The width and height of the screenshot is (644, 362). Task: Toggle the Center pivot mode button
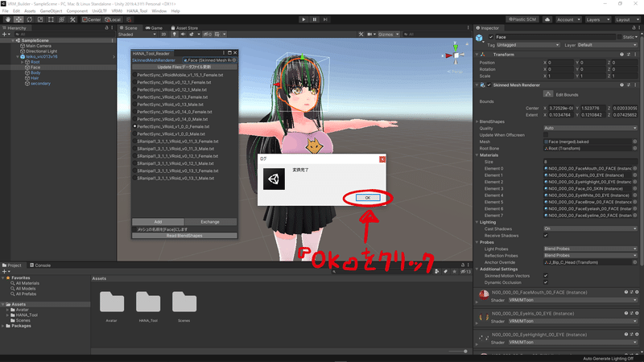coord(91,19)
